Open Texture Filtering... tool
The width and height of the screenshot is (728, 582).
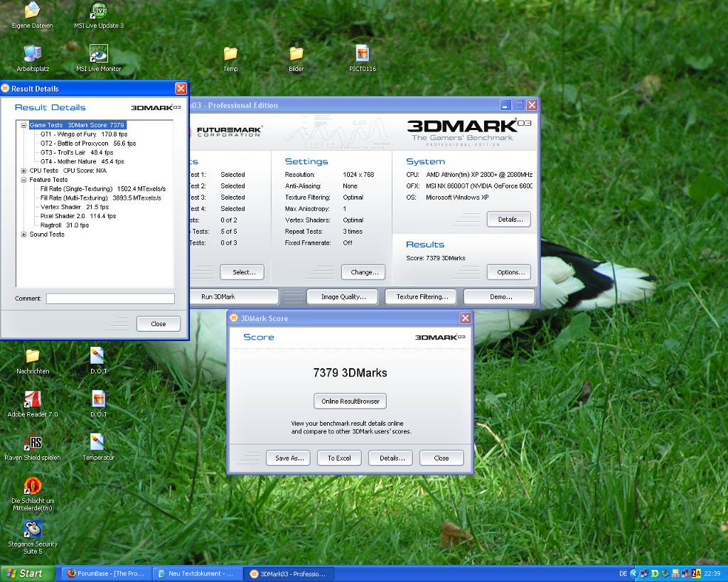(422, 296)
